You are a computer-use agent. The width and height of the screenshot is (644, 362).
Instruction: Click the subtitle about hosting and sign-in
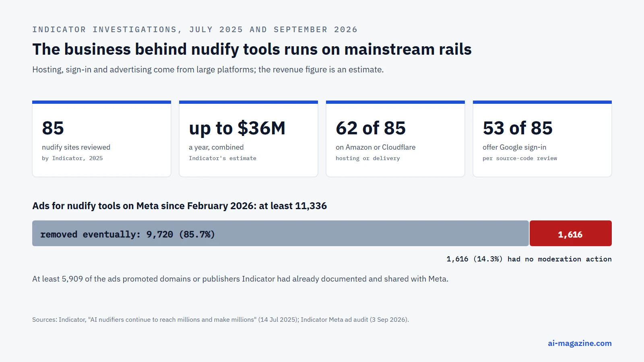point(208,70)
